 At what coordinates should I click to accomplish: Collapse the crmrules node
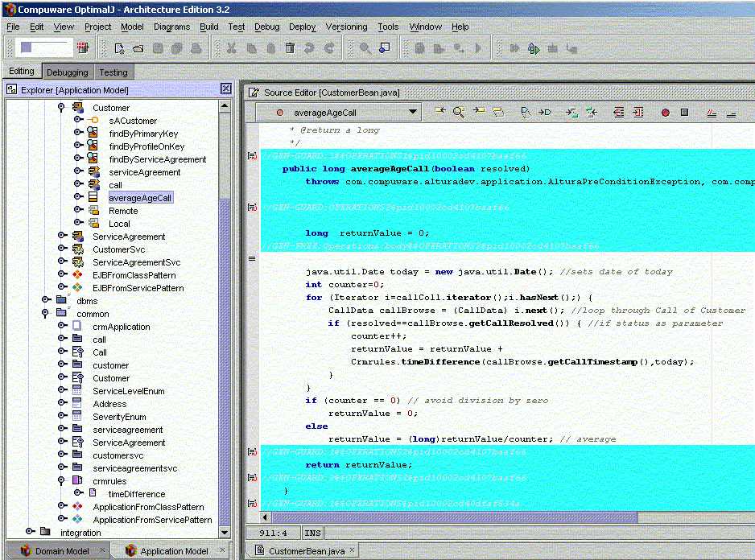point(61,480)
